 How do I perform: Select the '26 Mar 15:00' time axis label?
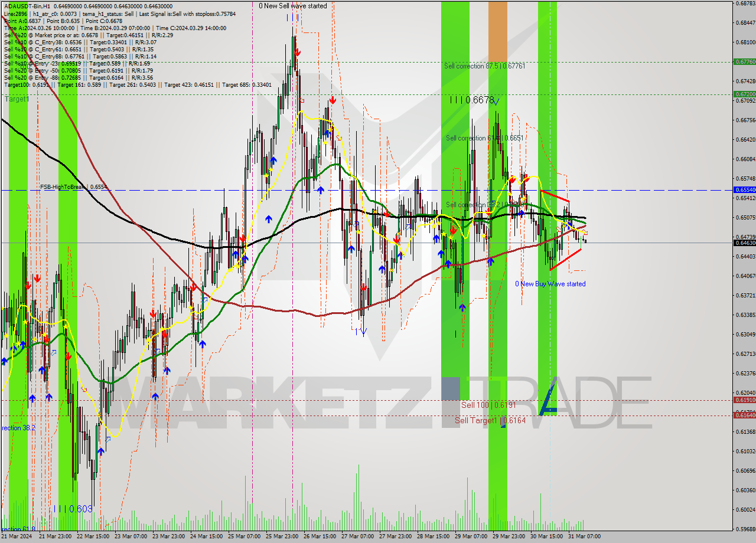pos(320,537)
